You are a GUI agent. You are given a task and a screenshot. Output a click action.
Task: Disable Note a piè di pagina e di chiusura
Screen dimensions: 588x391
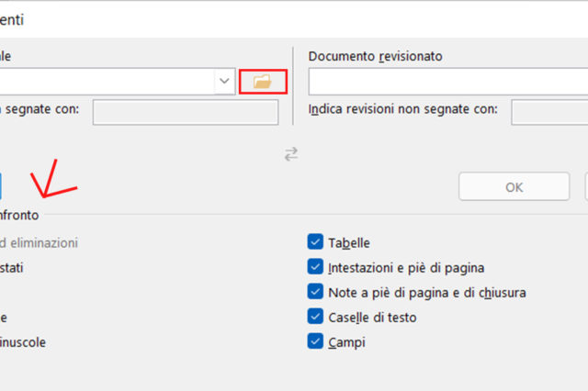click(314, 293)
